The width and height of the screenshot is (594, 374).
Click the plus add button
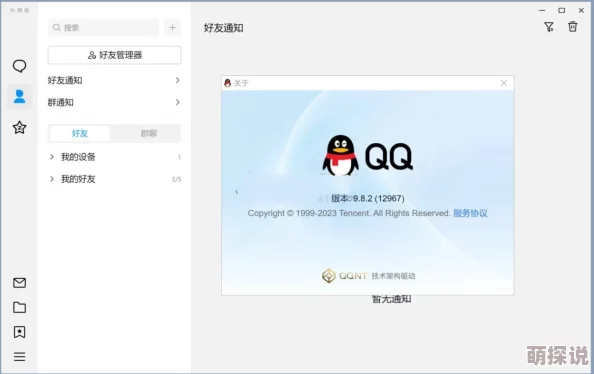(x=172, y=28)
